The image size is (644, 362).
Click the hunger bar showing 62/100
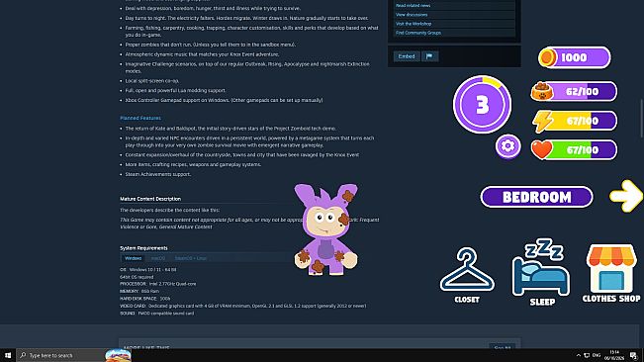[574, 91]
